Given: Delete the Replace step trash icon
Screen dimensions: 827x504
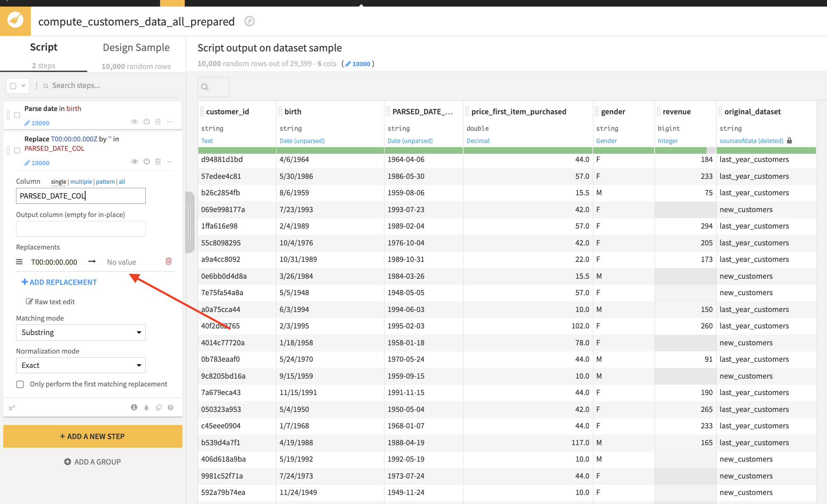Looking at the screenshot, I should (x=158, y=161).
